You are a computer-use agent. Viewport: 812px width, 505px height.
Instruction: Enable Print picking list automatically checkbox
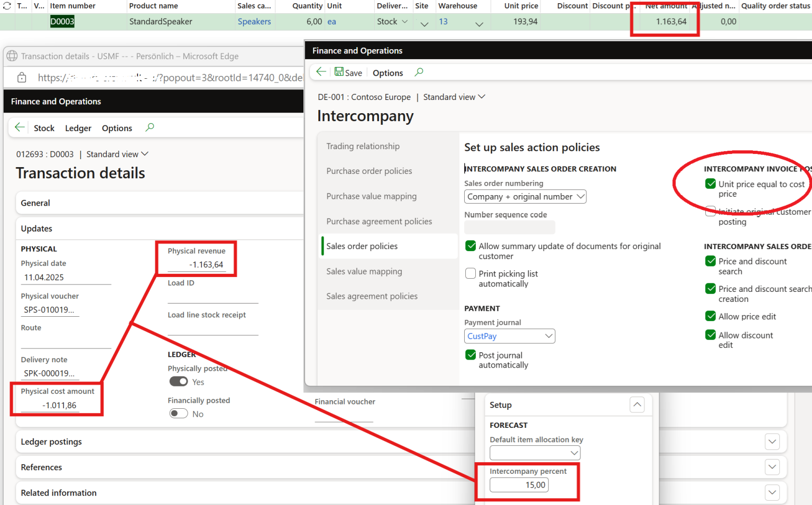(x=470, y=273)
